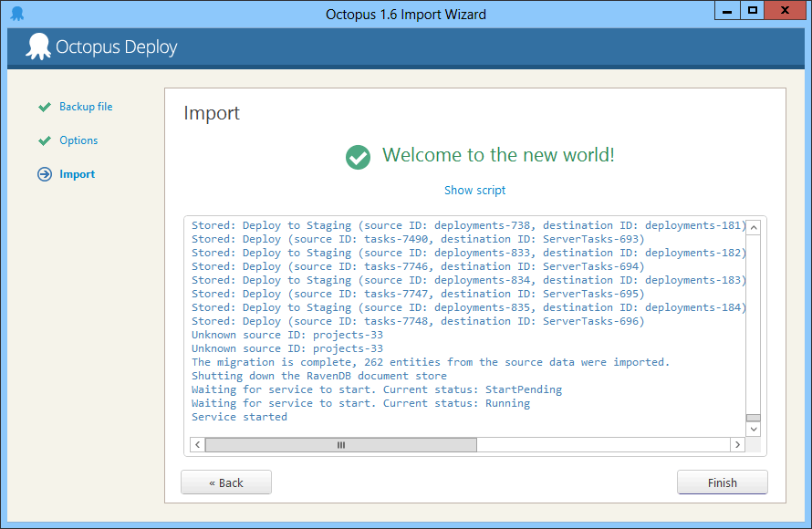Go to the Backup file step

(86, 107)
